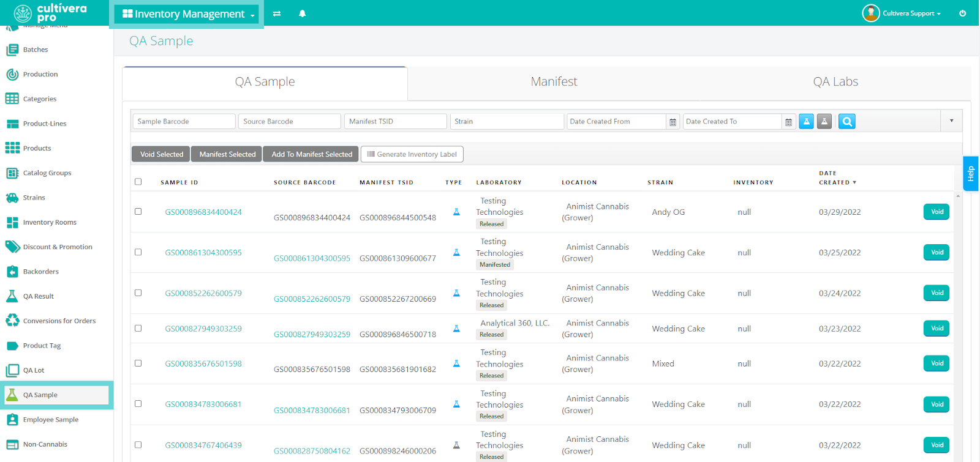Open the Date Created To calendar icon
Image resolution: width=980 pixels, height=462 pixels.
point(788,122)
